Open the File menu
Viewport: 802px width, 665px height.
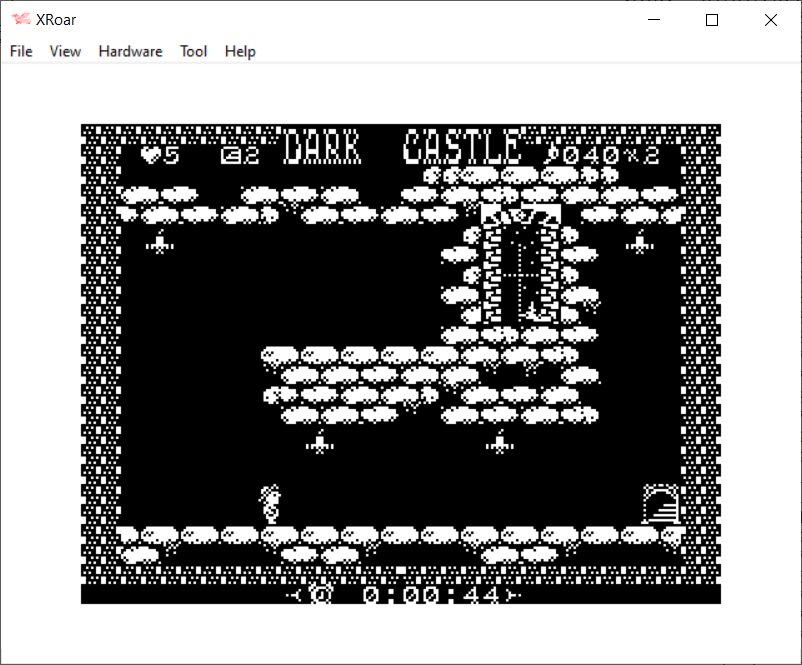21,51
